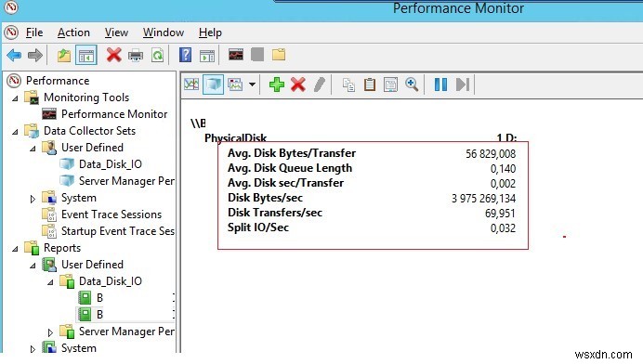Click the printer icon
The image size is (643, 364).
[136, 55]
